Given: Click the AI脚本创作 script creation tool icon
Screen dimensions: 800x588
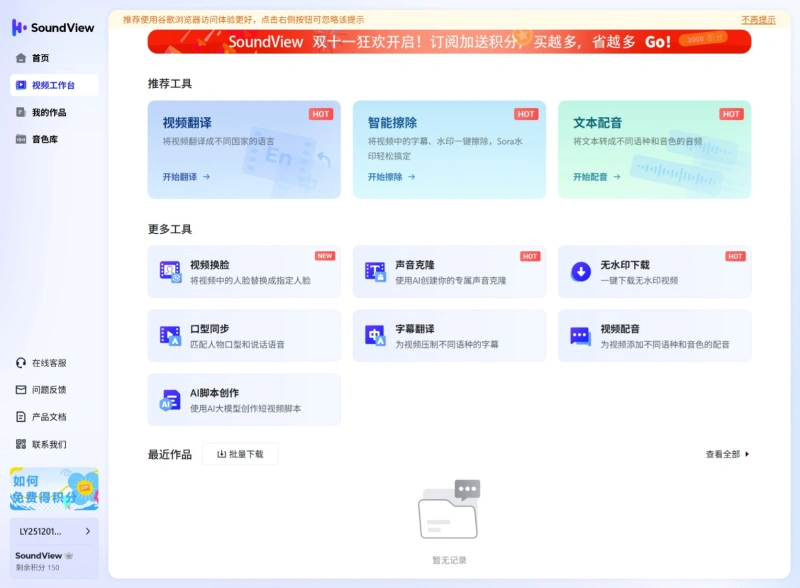Looking at the screenshot, I should click(x=172, y=400).
